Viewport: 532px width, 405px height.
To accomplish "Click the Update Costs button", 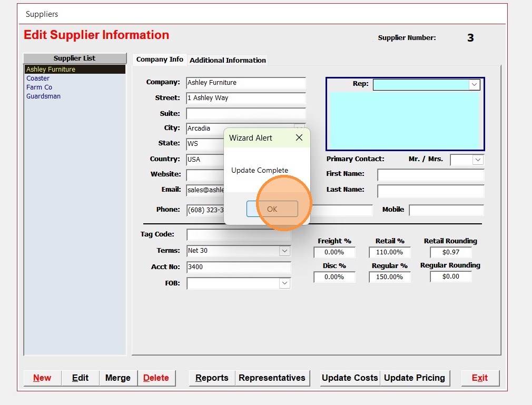I will point(350,378).
